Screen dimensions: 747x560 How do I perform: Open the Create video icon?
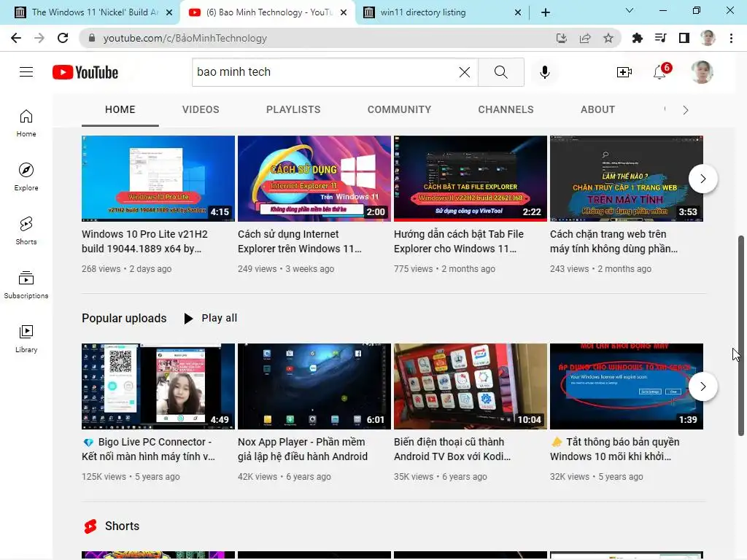click(x=624, y=72)
